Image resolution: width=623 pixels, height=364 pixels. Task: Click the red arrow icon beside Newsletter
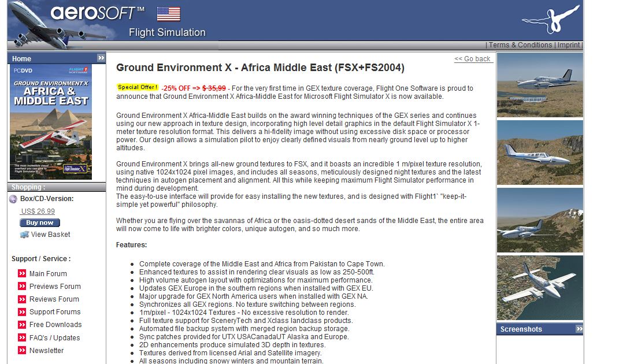coord(22,351)
